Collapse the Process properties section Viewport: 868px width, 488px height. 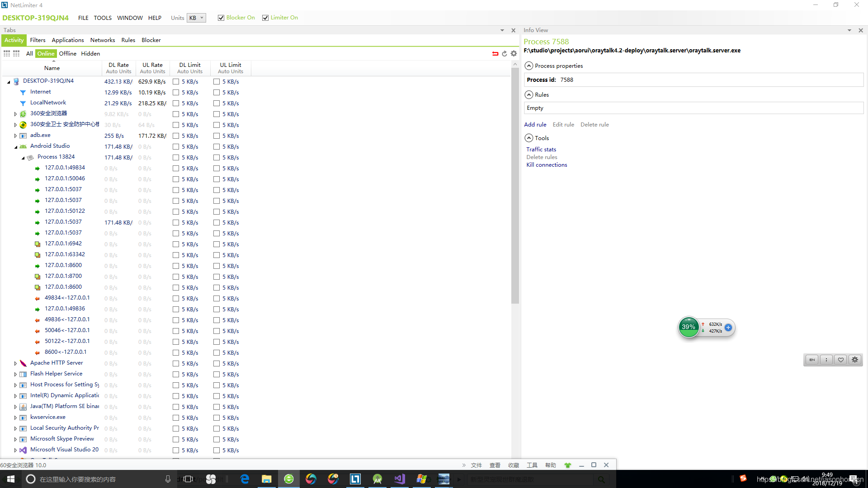point(528,66)
